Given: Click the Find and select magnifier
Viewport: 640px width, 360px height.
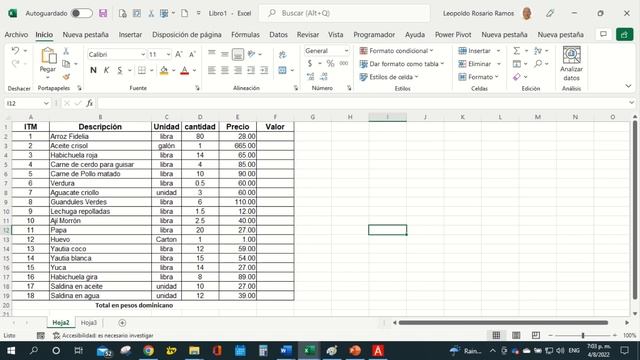Looking at the screenshot, I should click(538, 64).
